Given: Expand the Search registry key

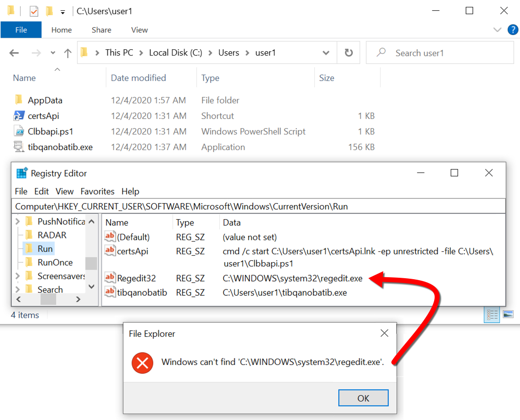Looking at the screenshot, I should [18, 289].
